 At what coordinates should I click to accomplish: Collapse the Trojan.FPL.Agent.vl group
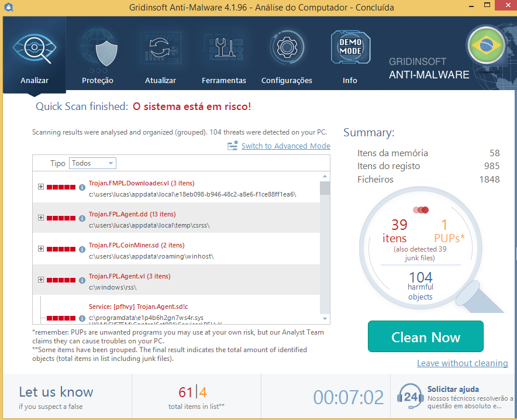(41, 280)
